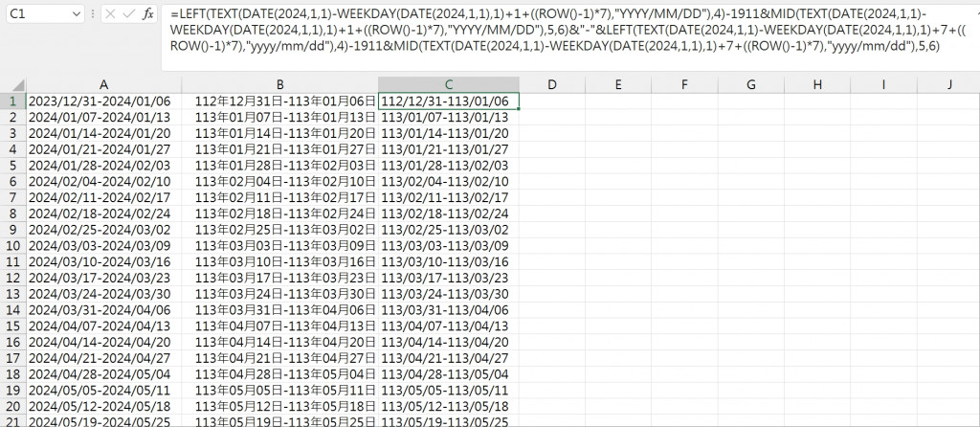Select cell 113年04月14日-113年04月20日
The width and height of the screenshot is (980, 427).
(x=280, y=342)
